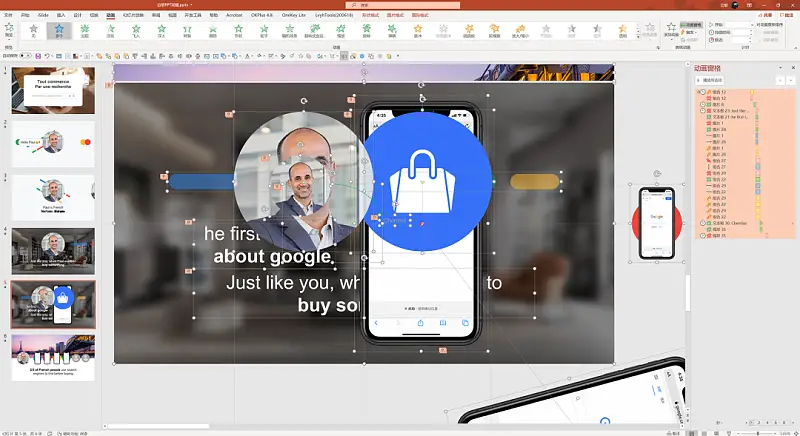Apply the 缩放 (Zoom) animation effect
This screenshot has width=800, height=436.
(x=341, y=31)
